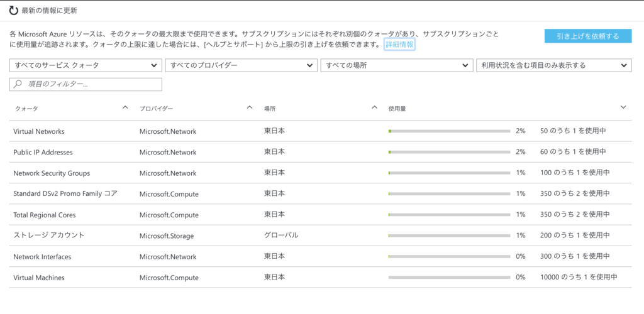Click 東日本 in the Network Interfaces row

[x=274, y=256]
